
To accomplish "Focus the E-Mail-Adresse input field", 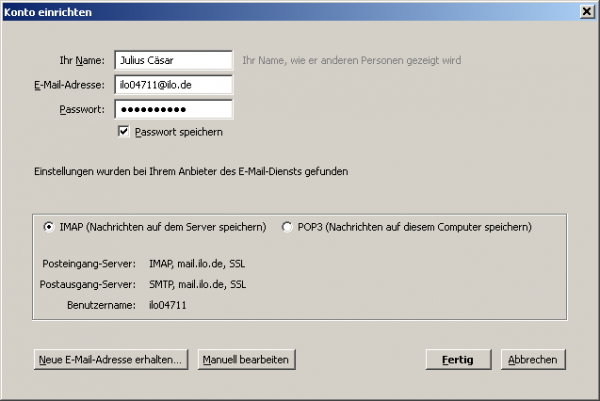I will click(x=173, y=85).
